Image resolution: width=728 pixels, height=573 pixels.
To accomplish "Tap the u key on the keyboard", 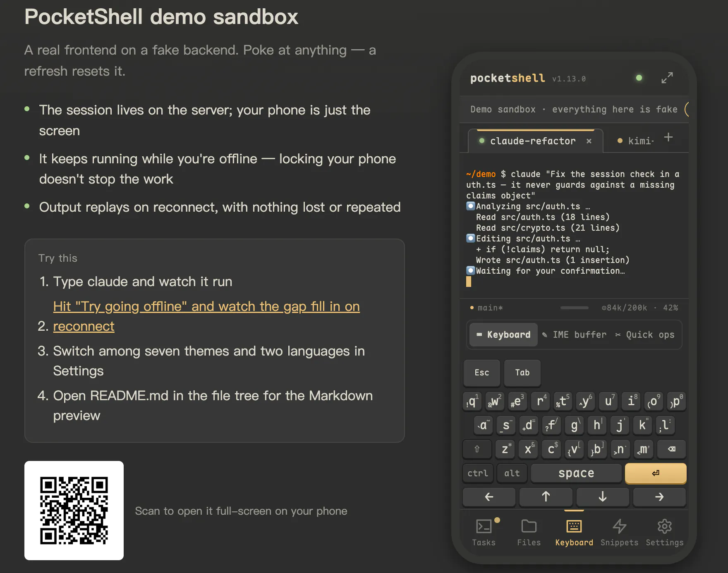I will click(x=608, y=401).
